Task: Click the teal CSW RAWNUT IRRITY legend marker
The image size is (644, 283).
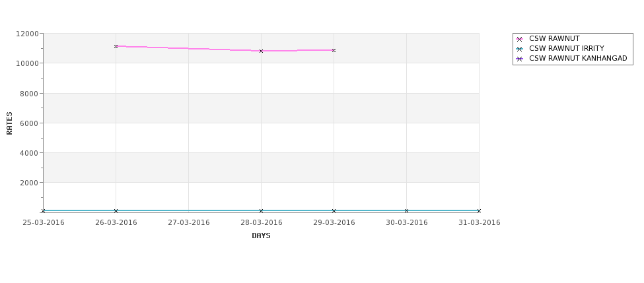Action: (520, 49)
